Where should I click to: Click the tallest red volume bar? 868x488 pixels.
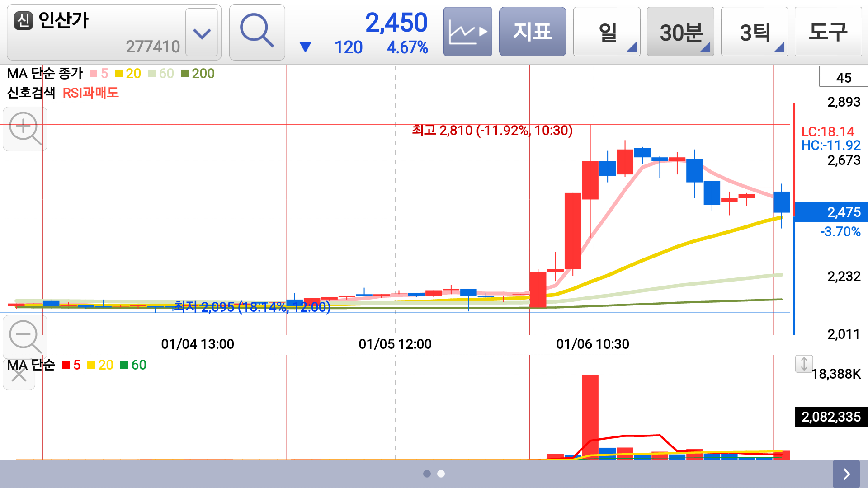pos(590,417)
